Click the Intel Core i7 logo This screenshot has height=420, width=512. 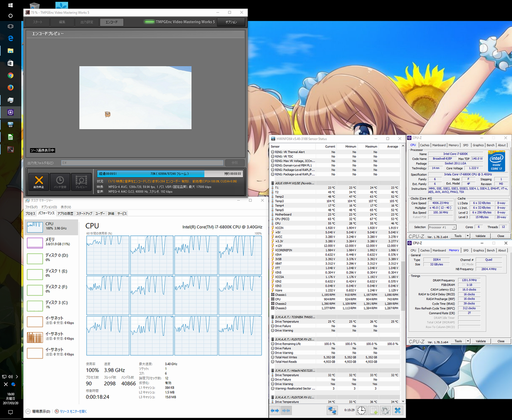point(496,162)
